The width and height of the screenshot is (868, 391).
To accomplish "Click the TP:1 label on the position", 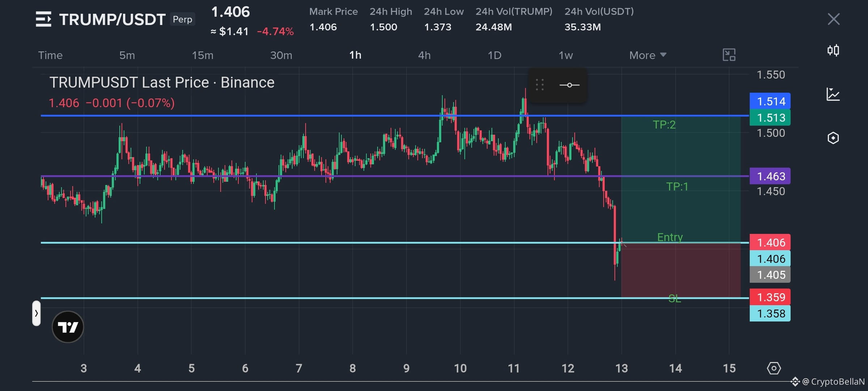I will (x=677, y=186).
